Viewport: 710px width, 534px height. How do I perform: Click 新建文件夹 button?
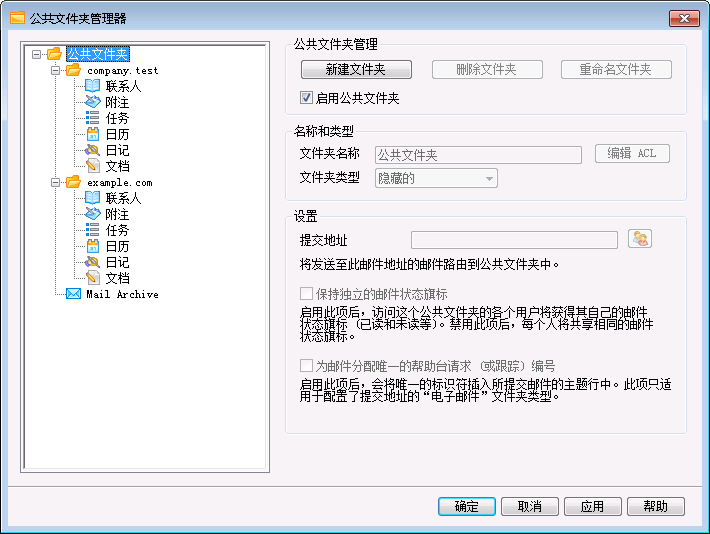(356, 69)
